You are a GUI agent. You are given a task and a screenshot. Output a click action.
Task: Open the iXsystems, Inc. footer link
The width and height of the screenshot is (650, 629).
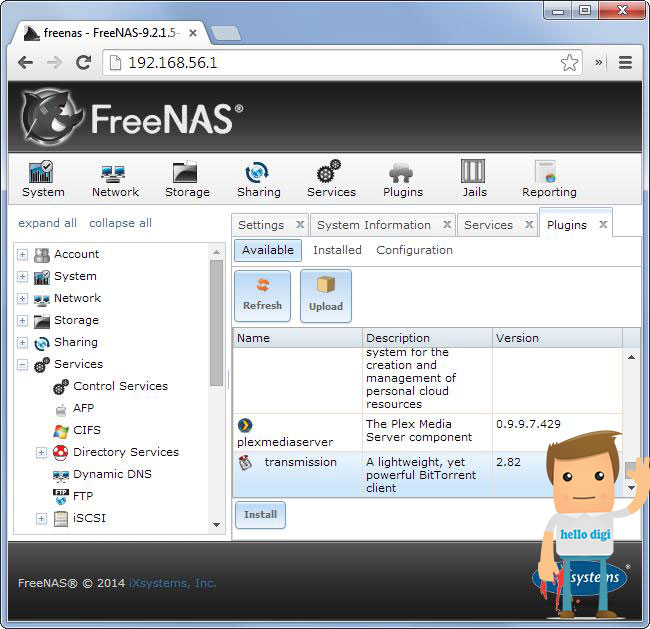pyautogui.click(x=172, y=583)
